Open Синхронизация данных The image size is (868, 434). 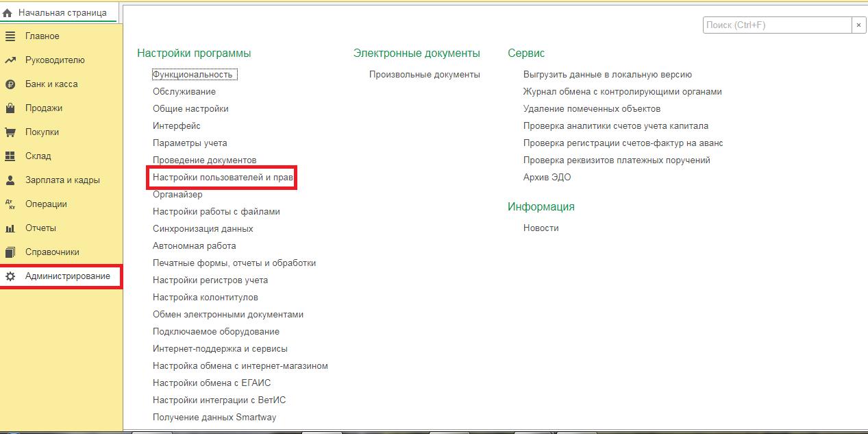tap(203, 229)
